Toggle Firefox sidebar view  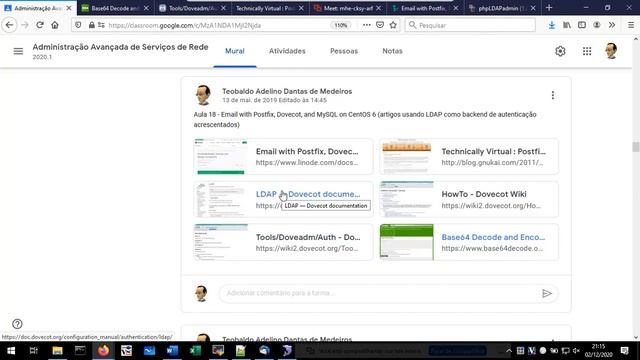point(582,25)
